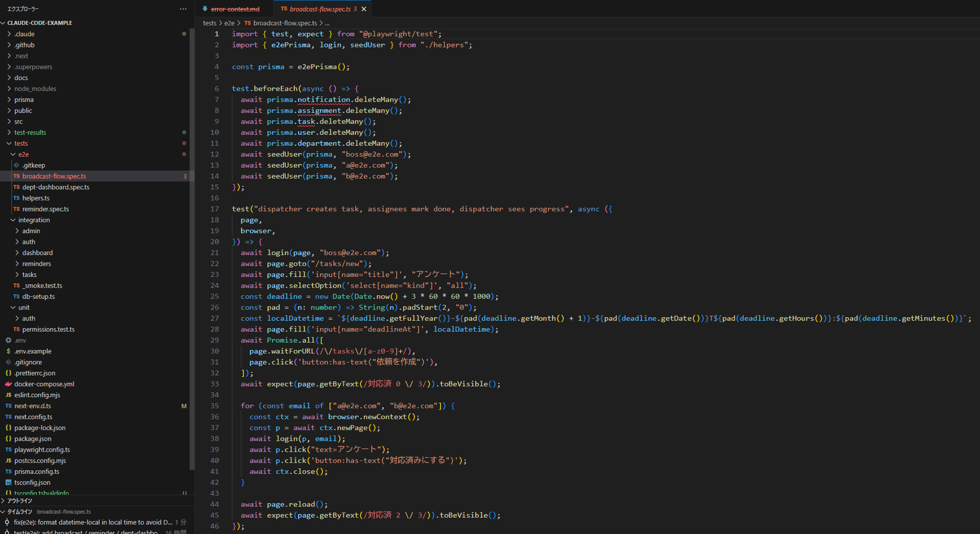Screen dimensions: 980x534
Task: Click the diamond icon beside .gitkeep
Action: 16,165
